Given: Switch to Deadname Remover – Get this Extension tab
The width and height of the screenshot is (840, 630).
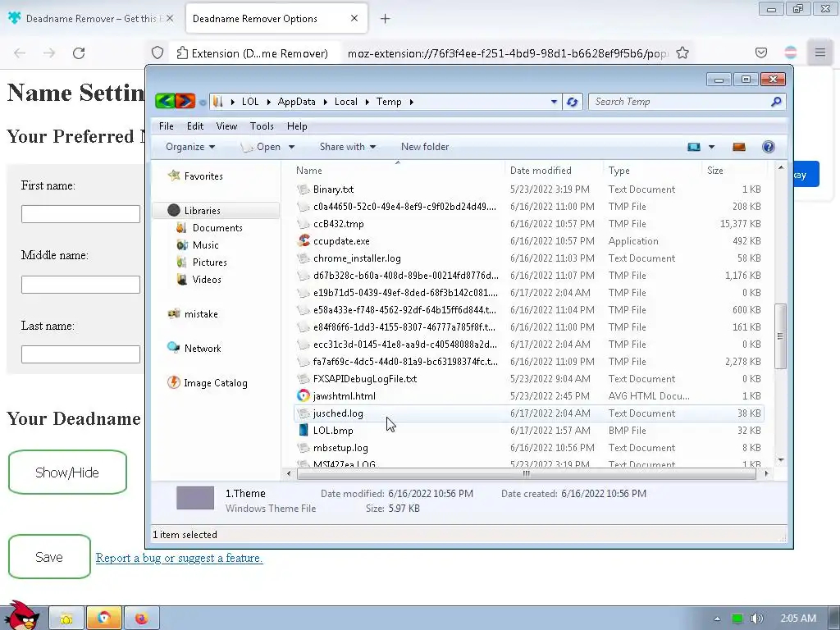Looking at the screenshot, I should [91, 19].
